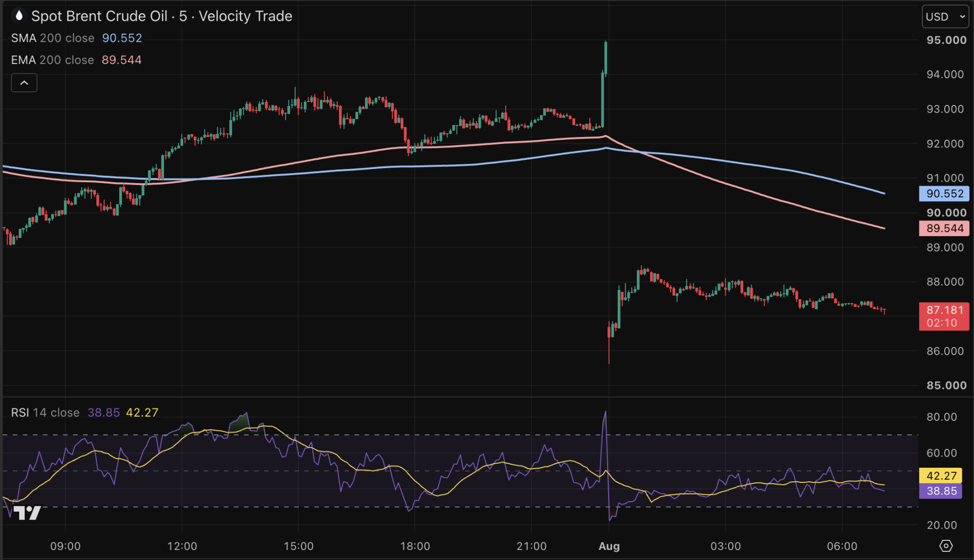Click the 89.000 price scale label
The width and height of the screenshot is (974, 560).
coord(945,248)
